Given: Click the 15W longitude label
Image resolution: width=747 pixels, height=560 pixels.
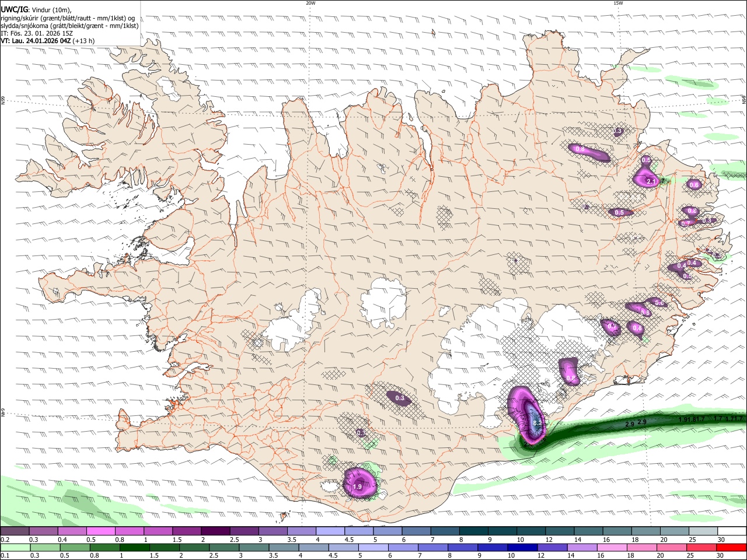Looking at the screenshot, I should [x=618, y=3].
